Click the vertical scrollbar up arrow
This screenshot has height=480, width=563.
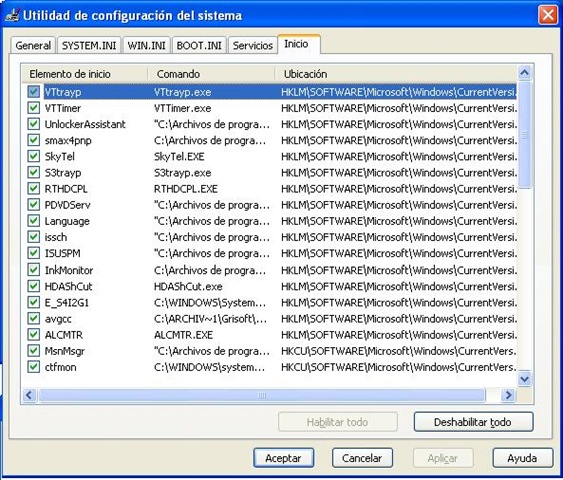coord(525,73)
